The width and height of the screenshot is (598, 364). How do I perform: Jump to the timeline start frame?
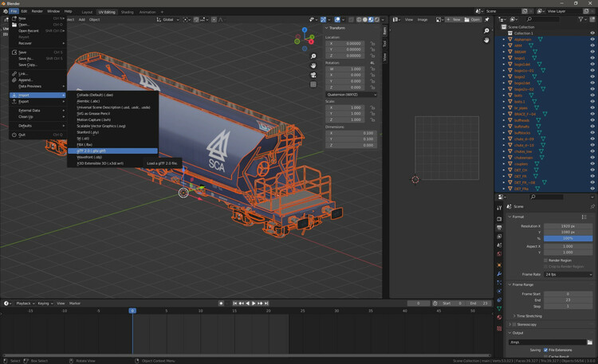click(x=235, y=303)
